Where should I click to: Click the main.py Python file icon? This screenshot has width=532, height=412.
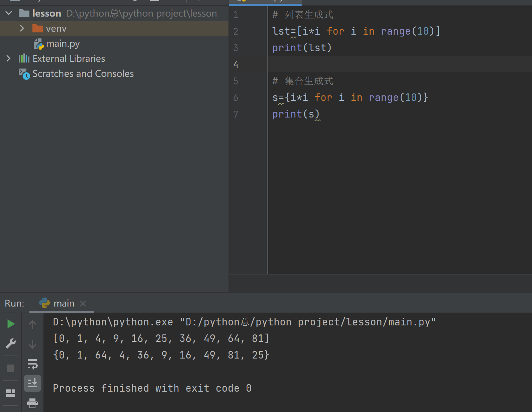39,44
